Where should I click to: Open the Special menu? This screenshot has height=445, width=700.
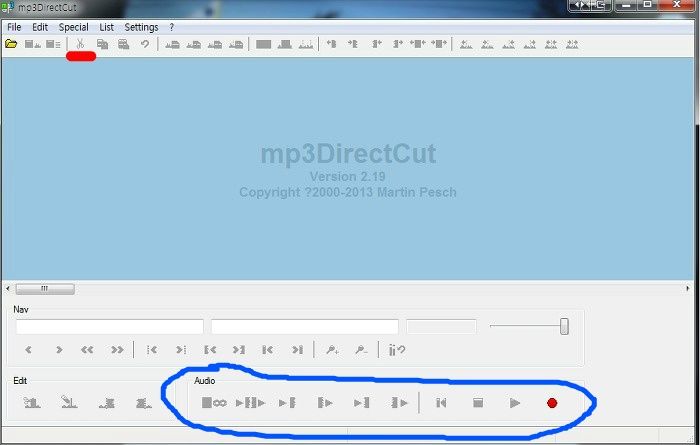pyautogui.click(x=74, y=27)
